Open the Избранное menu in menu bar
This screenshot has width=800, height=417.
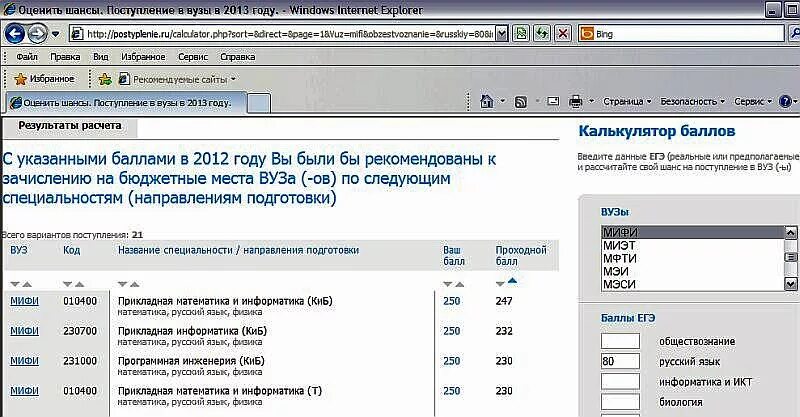[143, 57]
